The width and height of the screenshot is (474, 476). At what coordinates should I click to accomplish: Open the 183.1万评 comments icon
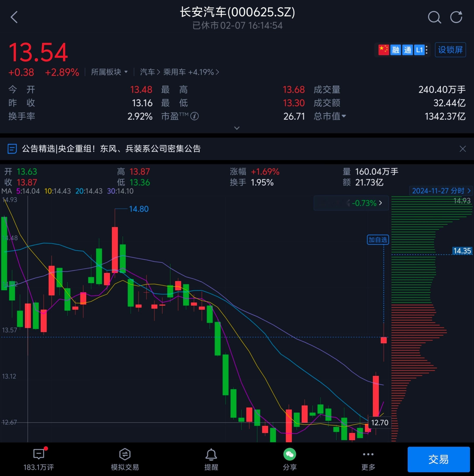coord(39,459)
